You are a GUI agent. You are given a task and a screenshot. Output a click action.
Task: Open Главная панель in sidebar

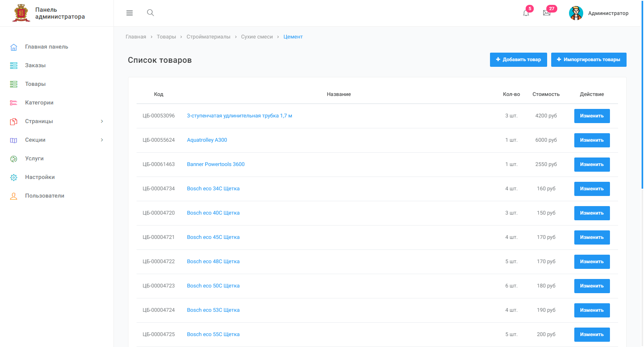pyautogui.click(x=47, y=47)
